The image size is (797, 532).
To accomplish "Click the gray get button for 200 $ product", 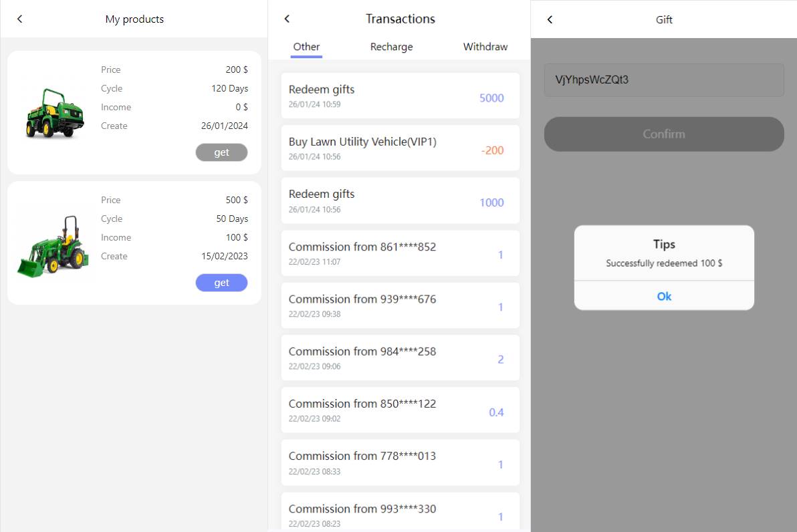I will click(221, 152).
